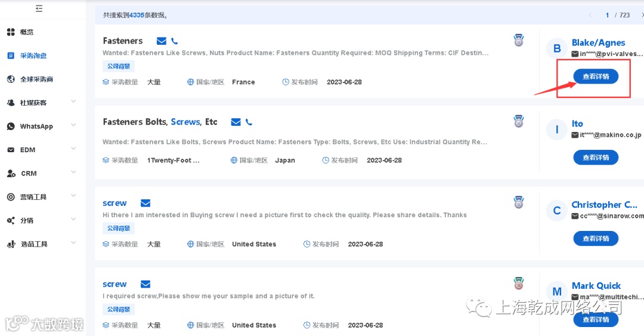This screenshot has width=644, height=336.
Task: Click phone icon beside Fasteners title
Action: pos(175,41)
